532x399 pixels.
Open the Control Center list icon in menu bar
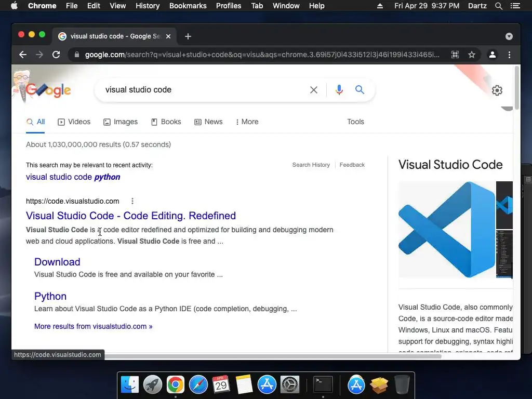tap(515, 6)
